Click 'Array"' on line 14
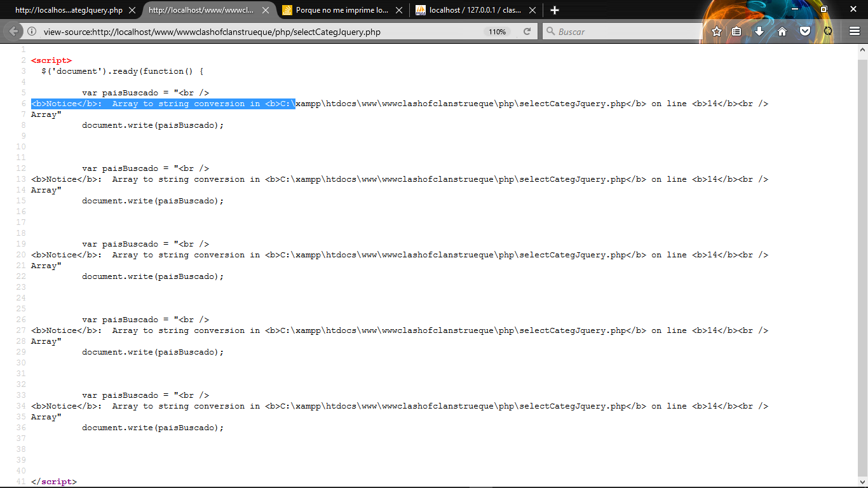Viewport: 868px width, 488px height. pos(46,190)
